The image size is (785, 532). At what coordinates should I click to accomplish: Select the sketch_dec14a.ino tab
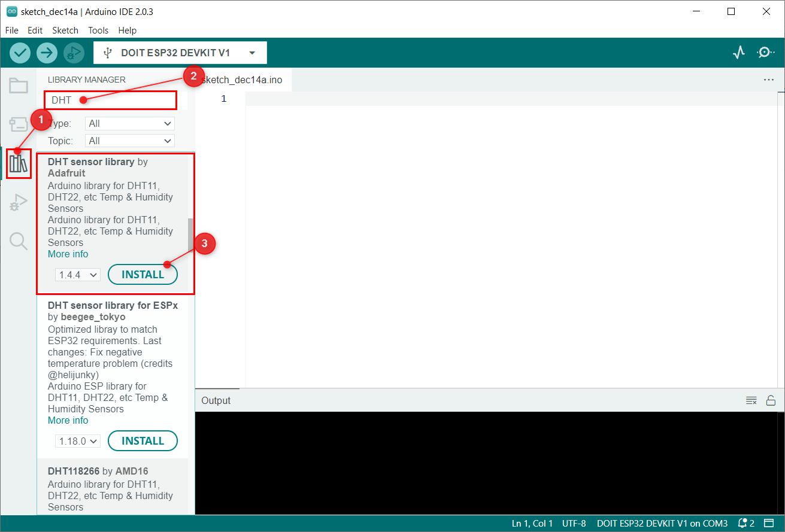(x=243, y=80)
